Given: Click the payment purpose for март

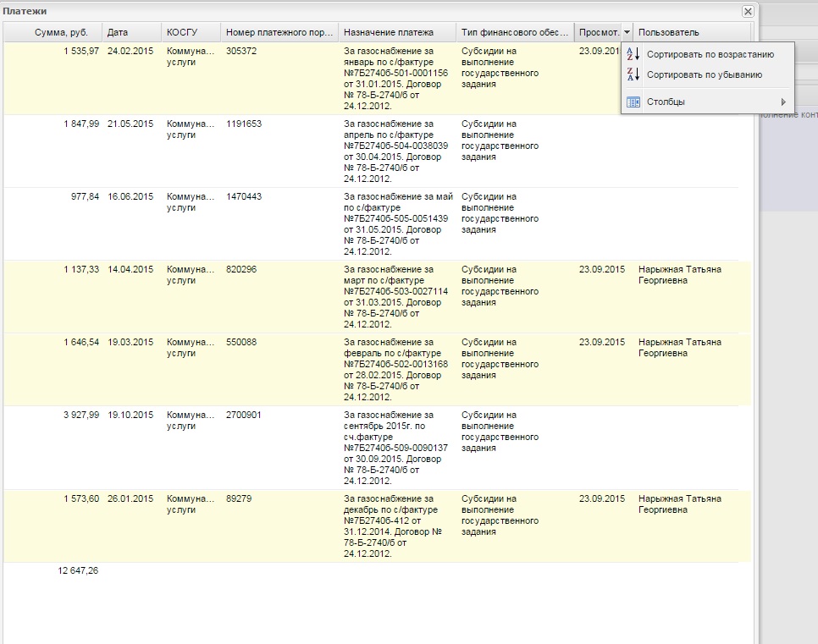Looking at the screenshot, I should 396,297.
